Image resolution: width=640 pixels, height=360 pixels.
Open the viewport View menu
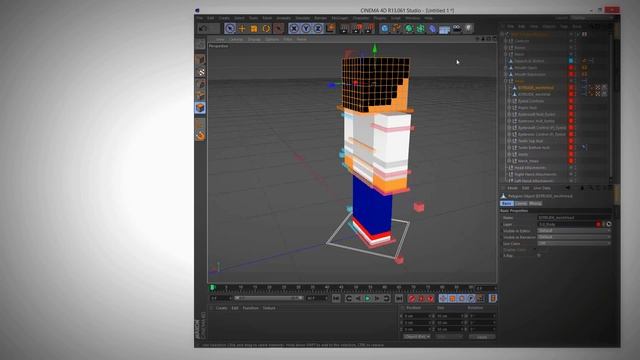pos(220,40)
